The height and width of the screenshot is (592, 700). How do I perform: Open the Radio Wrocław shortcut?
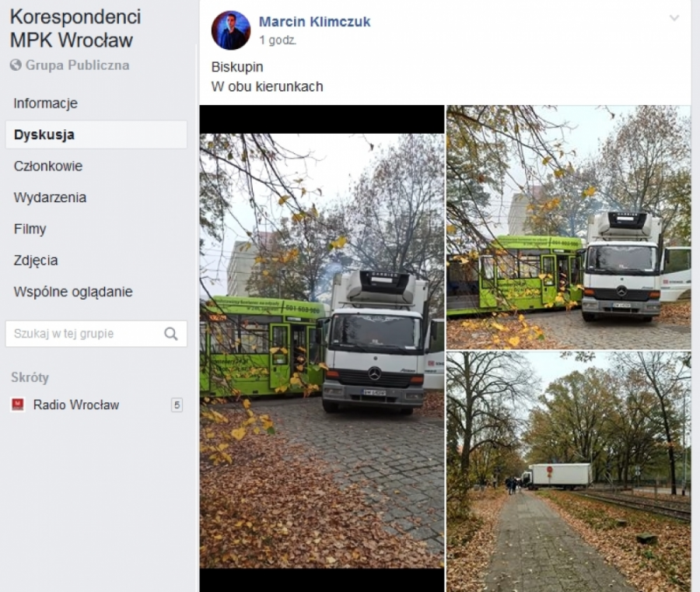76,405
